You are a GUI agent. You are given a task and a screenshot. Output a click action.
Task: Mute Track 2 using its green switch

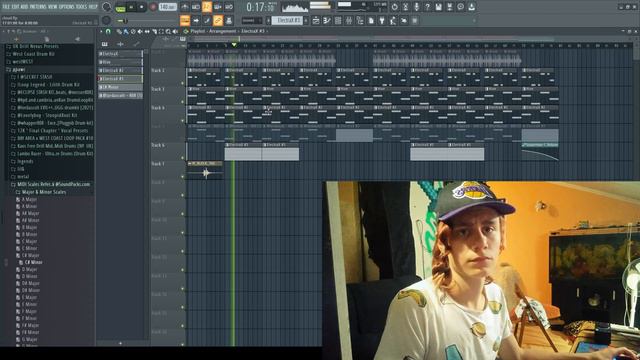(182, 83)
